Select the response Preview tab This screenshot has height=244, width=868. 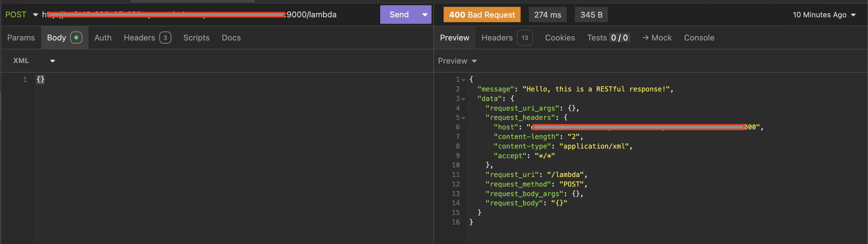click(x=454, y=38)
